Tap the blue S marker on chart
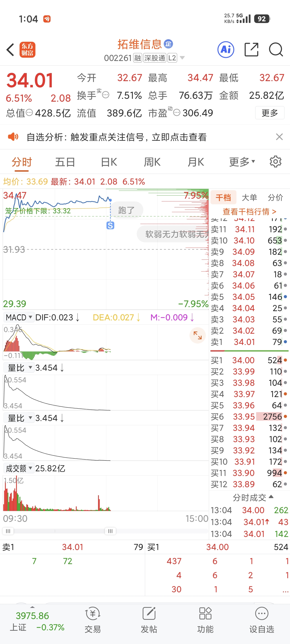 pos(110,225)
